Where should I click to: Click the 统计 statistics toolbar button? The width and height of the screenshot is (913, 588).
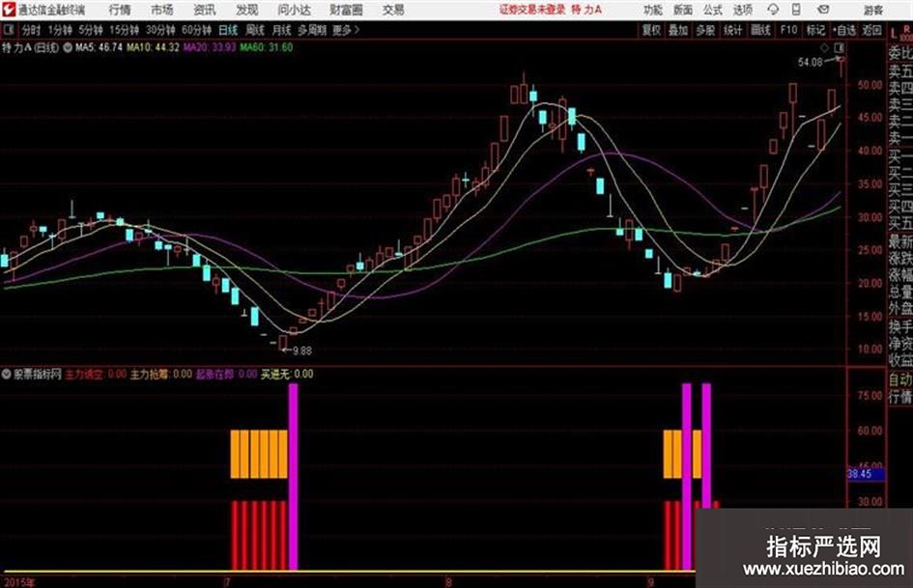(x=733, y=30)
